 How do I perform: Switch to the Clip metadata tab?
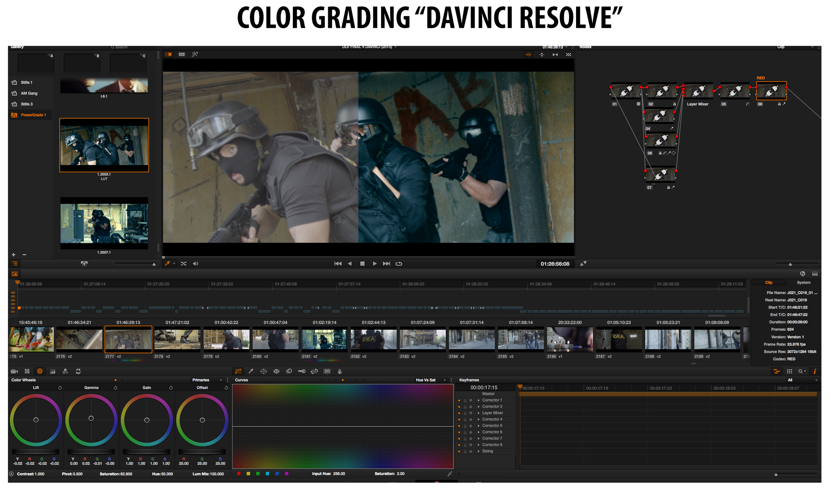(769, 283)
